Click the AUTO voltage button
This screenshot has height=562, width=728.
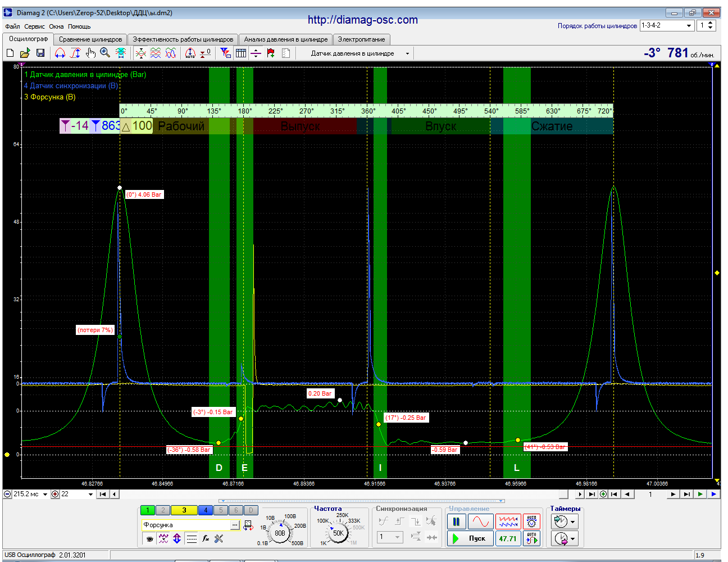(x=531, y=522)
